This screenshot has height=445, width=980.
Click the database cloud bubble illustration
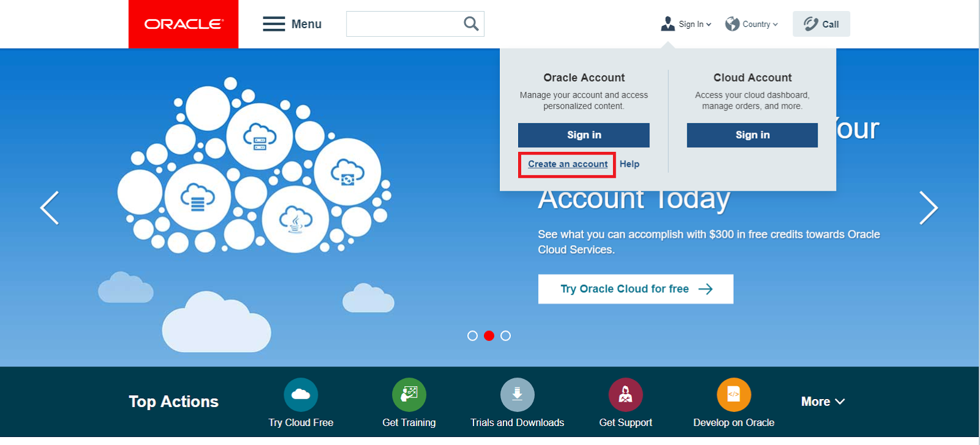(x=197, y=197)
